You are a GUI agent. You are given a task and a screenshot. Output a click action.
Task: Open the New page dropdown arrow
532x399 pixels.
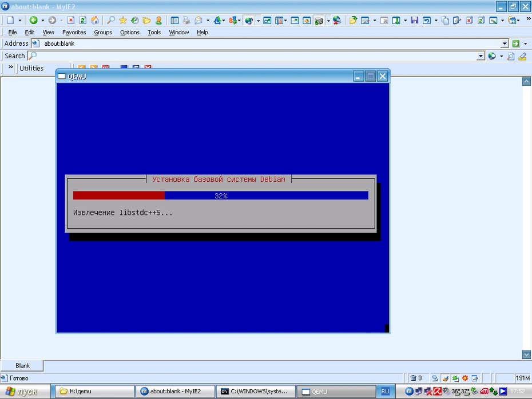[x=20, y=21]
